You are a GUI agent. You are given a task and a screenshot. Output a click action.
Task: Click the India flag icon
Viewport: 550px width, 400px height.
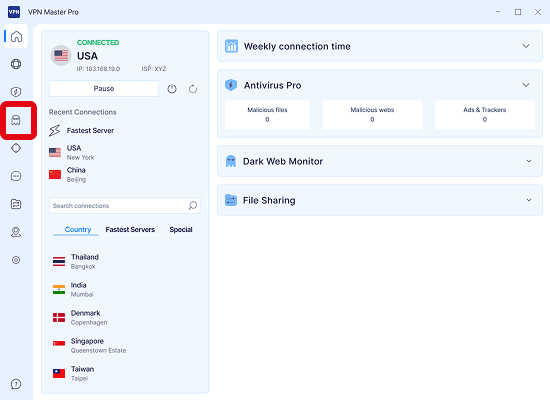pos(59,289)
